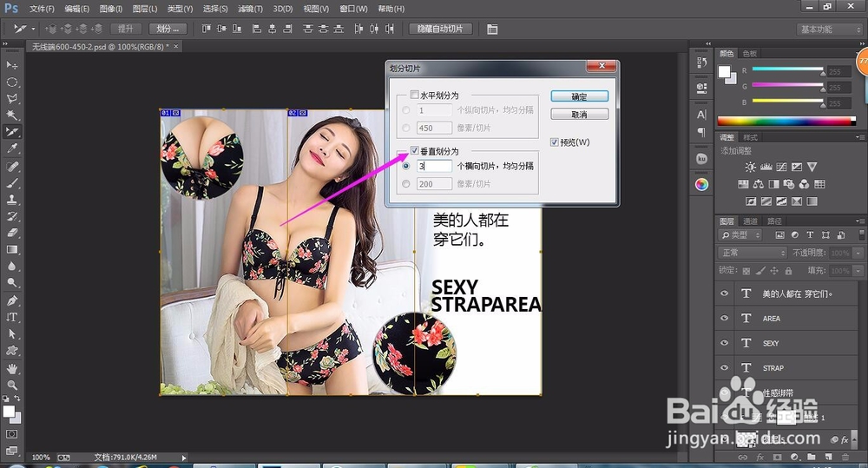Toggle Quick Mask mode icon
Image resolution: width=868 pixels, height=468 pixels.
[11, 434]
